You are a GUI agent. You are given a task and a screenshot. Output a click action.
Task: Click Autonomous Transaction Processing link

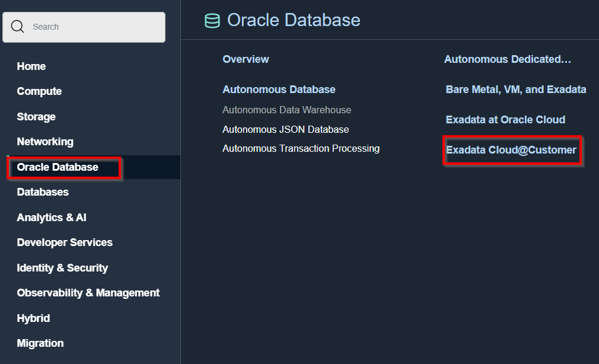[301, 149]
